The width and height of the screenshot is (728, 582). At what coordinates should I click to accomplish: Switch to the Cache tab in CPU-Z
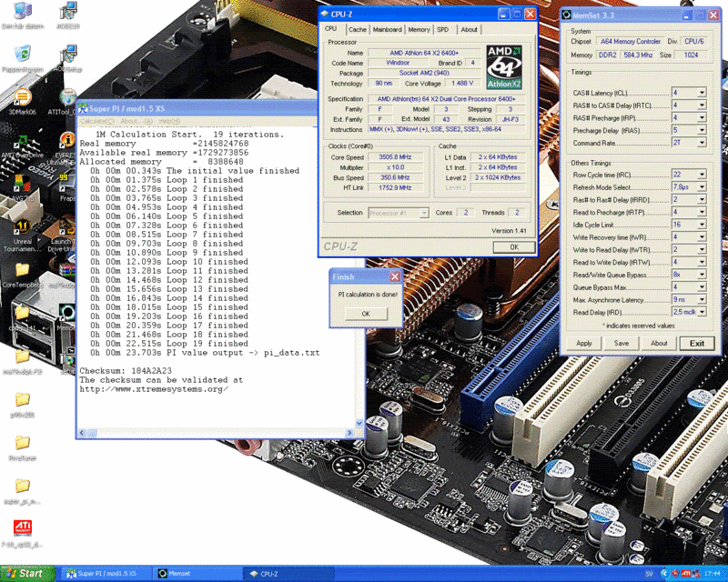pyautogui.click(x=357, y=29)
